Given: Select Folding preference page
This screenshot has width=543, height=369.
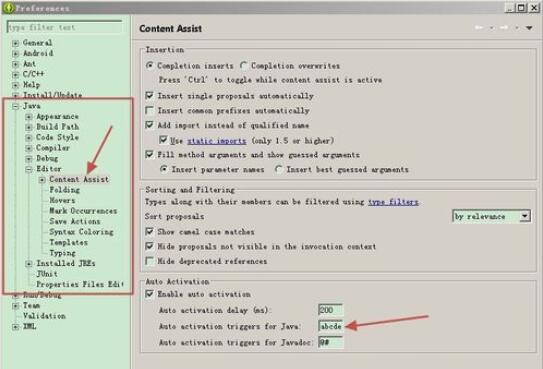Looking at the screenshot, I should 65,190.
